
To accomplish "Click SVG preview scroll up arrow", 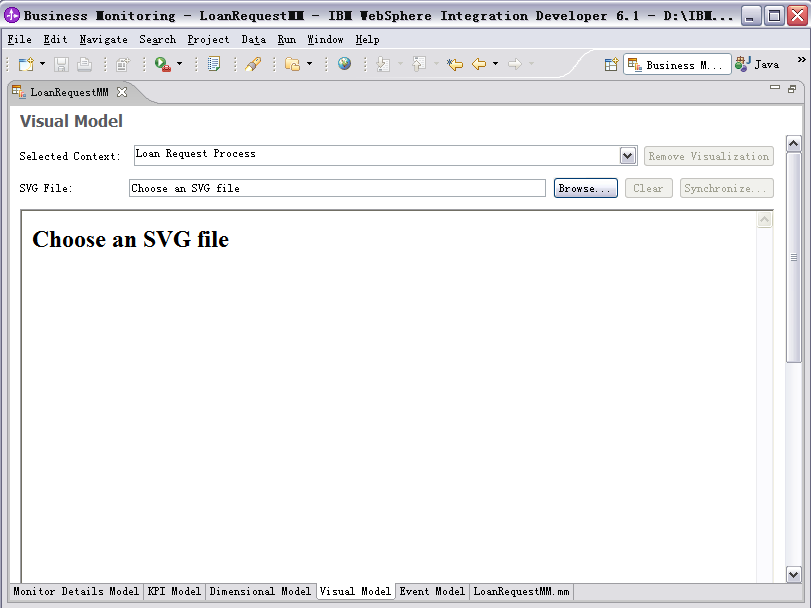I will (x=764, y=220).
